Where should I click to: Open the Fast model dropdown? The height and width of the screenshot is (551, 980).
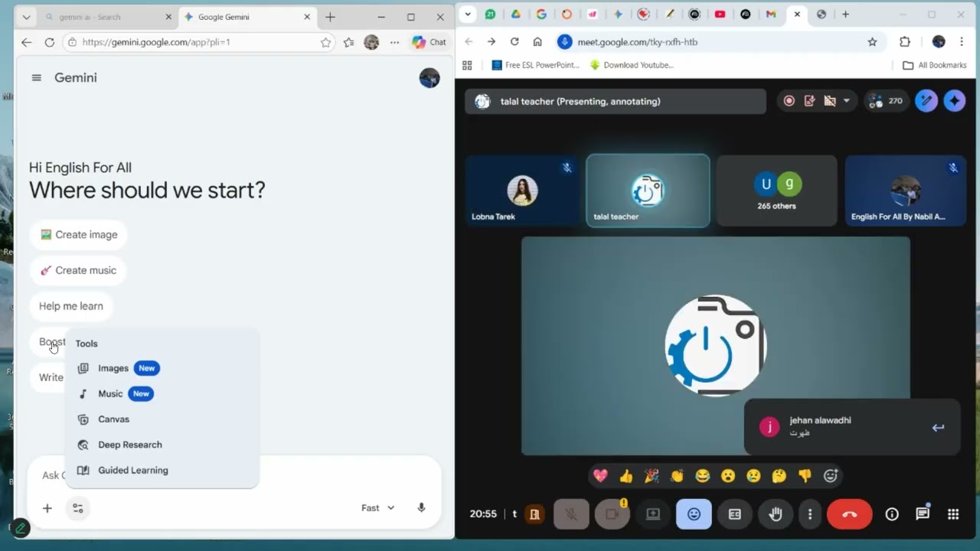[378, 508]
